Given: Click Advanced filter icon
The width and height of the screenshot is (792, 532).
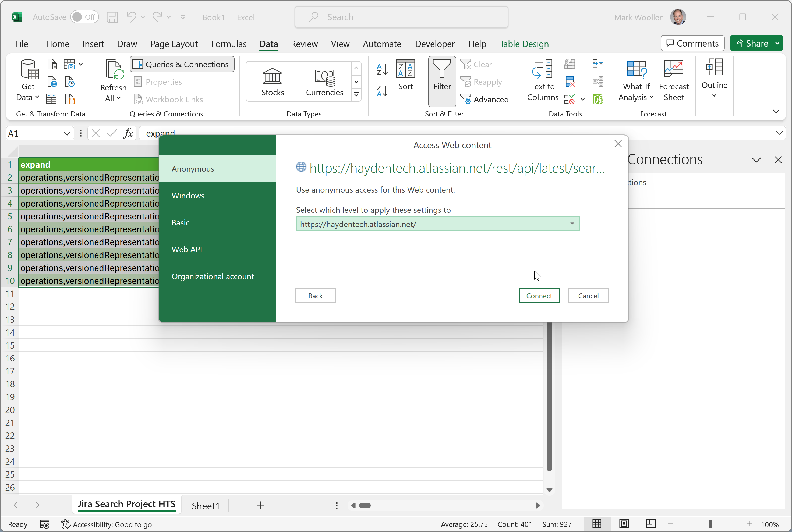Looking at the screenshot, I should click(x=485, y=100).
